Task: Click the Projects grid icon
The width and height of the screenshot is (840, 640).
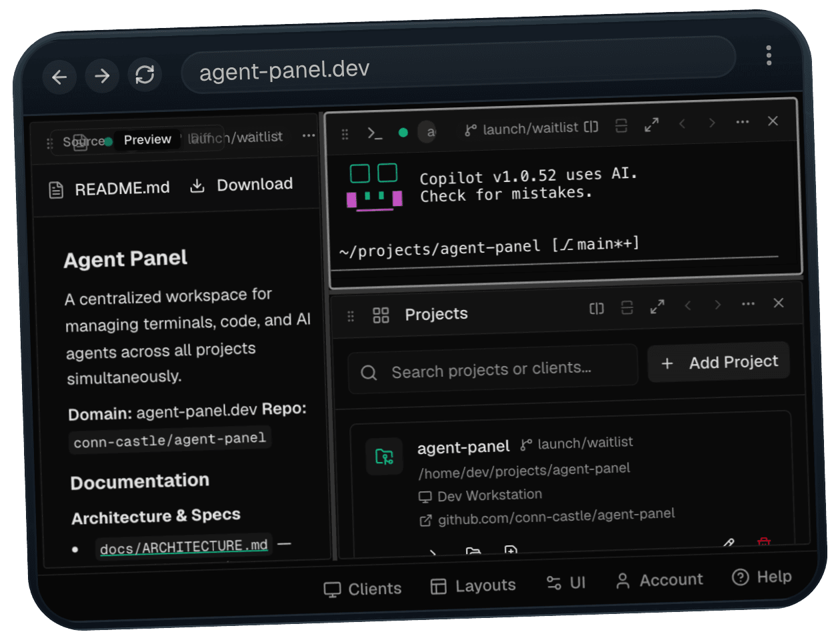Action: click(x=381, y=315)
